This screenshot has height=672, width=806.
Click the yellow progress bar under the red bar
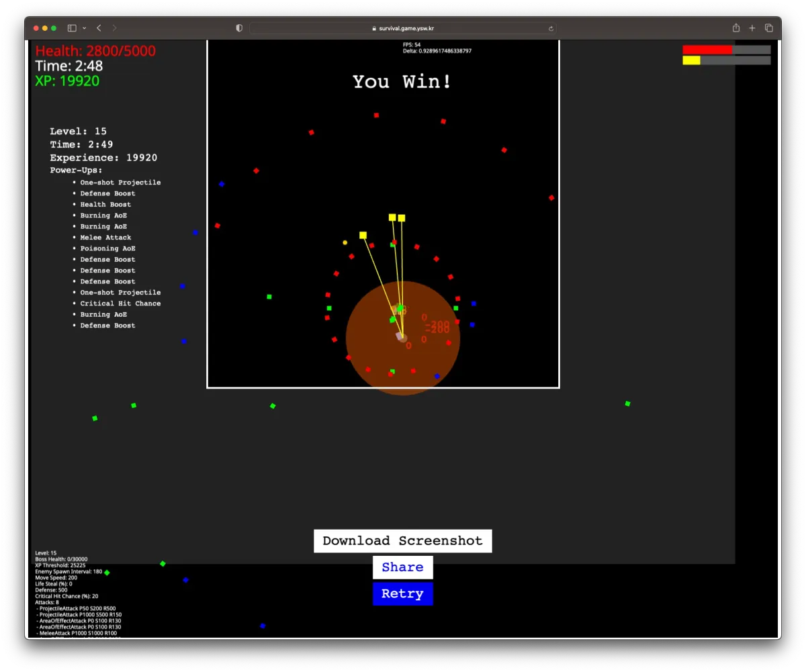[x=727, y=60]
